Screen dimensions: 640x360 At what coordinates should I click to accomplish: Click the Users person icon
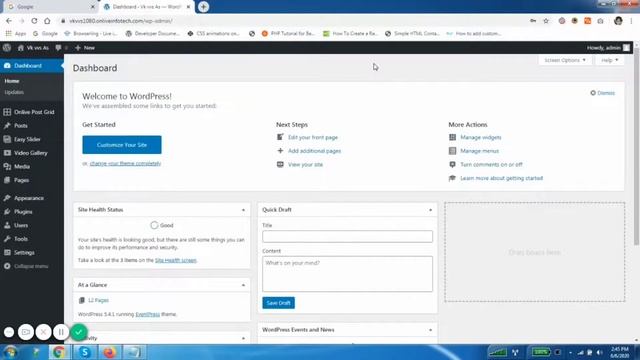coord(7,225)
